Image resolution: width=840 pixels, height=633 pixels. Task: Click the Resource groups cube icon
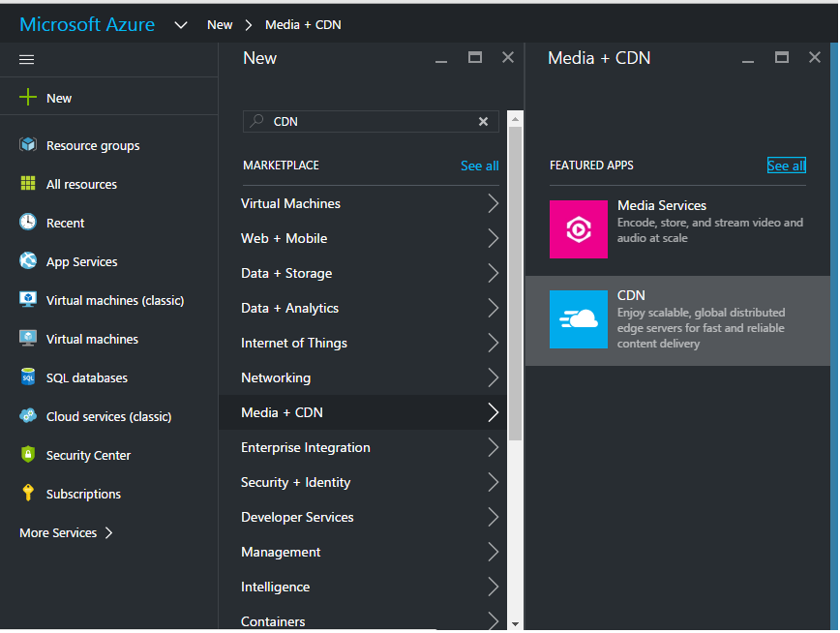(28, 145)
